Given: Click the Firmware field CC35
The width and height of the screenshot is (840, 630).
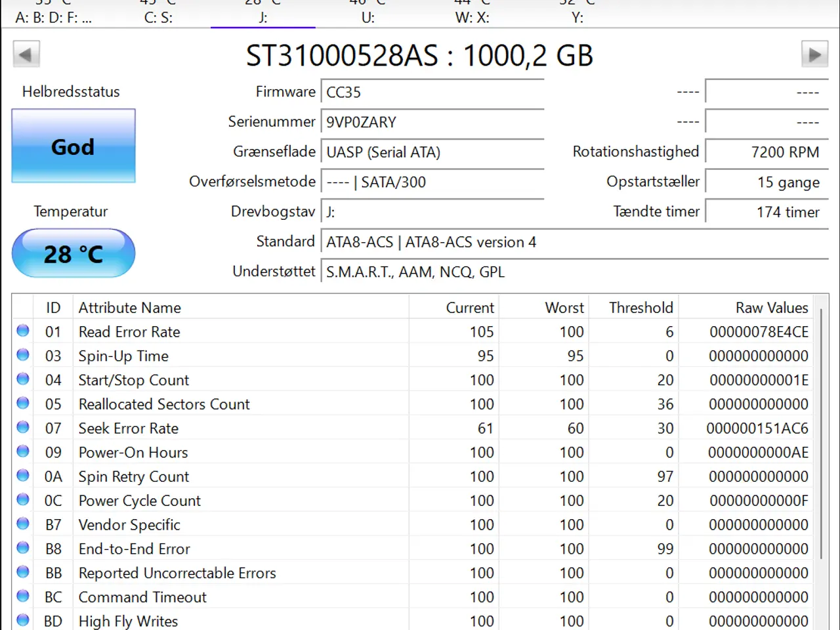Looking at the screenshot, I should pyautogui.click(x=432, y=93).
